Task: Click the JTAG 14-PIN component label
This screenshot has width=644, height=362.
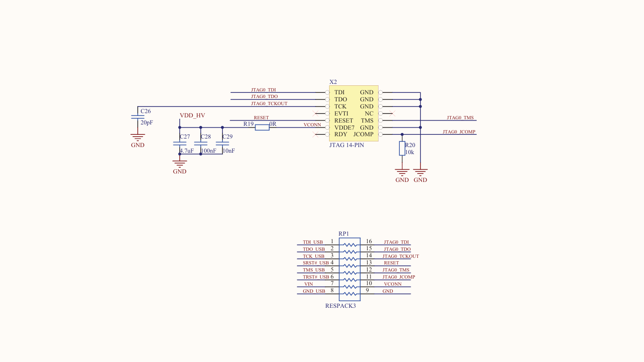Action: click(x=347, y=145)
